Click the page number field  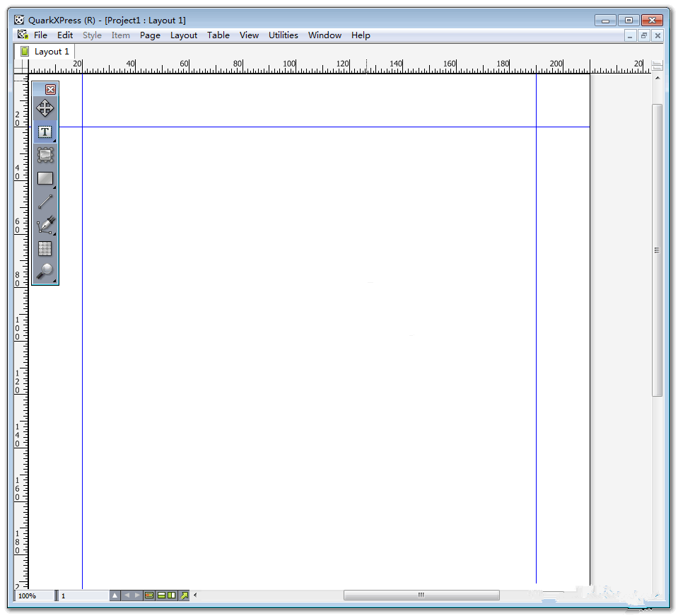coord(83,596)
